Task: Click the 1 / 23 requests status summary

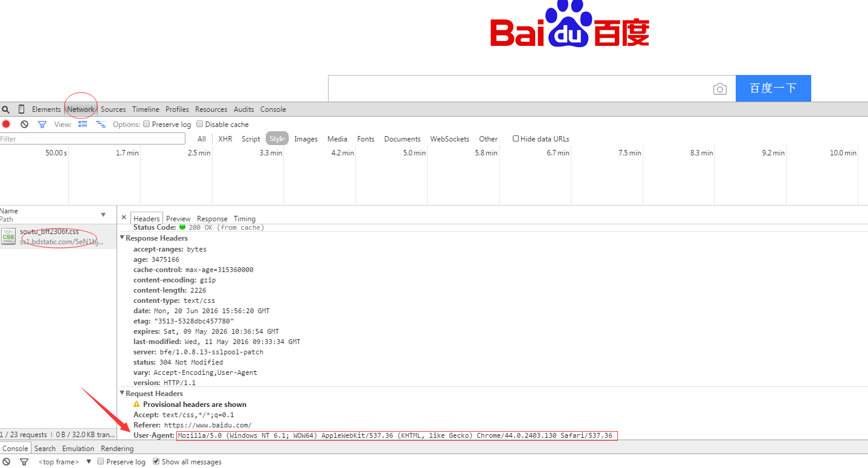Action: tap(24, 435)
